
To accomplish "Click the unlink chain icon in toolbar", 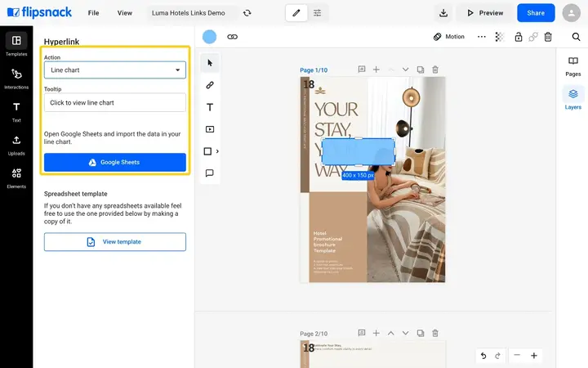I will coord(532,37).
